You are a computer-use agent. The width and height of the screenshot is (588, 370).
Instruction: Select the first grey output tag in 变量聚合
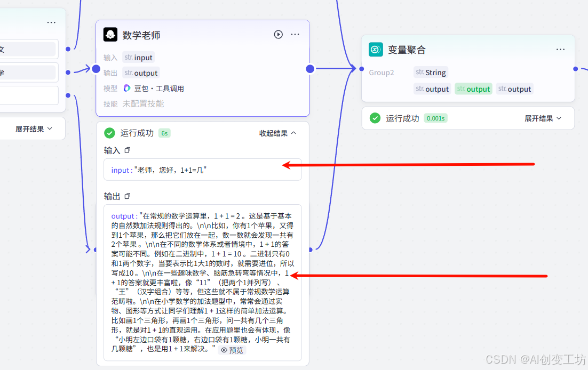pos(432,89)
